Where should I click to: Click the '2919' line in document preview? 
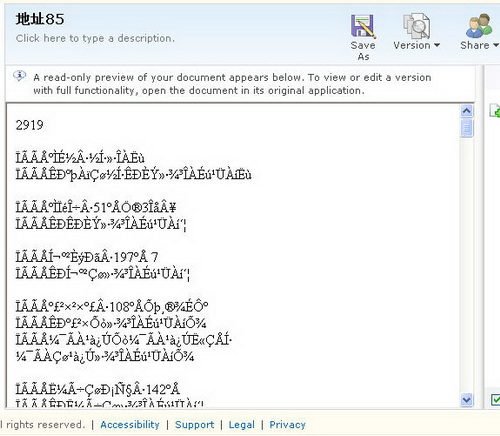pos(29,125)
